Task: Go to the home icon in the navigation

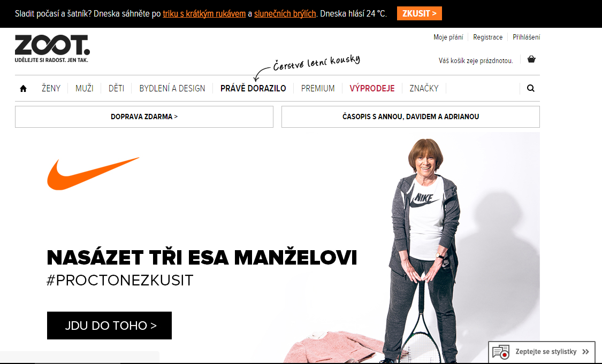Action: point(23,89)
